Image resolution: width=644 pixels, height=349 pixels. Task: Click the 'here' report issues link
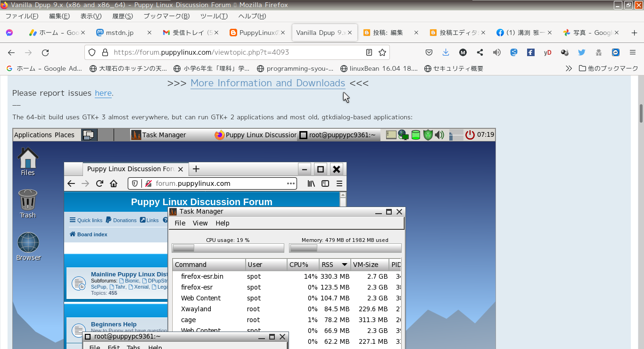[103, 93]
